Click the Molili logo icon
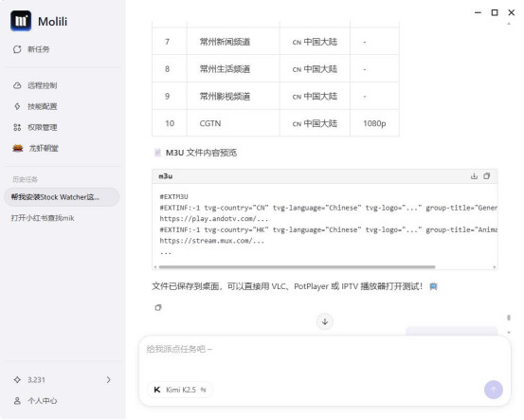 [21, 21]
